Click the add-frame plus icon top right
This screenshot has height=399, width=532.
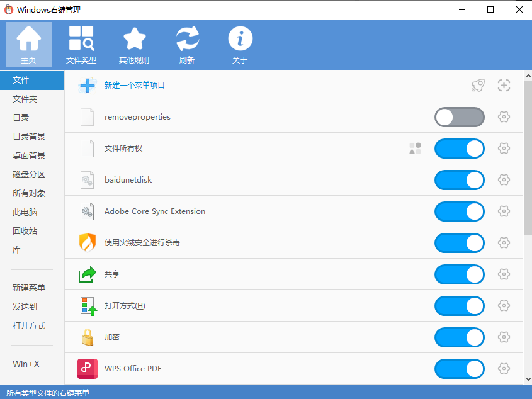pyautogui.click(x=504, y=86)
